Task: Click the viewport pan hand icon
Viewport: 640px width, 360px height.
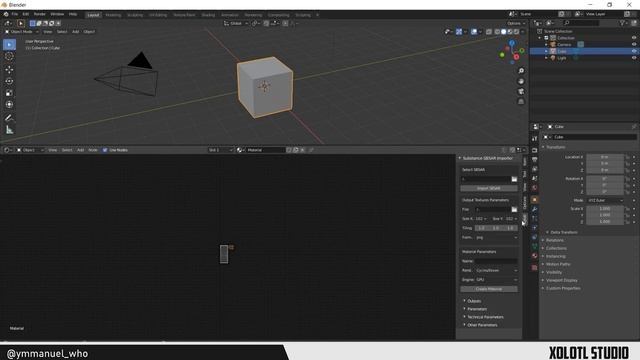Action: (521, 81)
